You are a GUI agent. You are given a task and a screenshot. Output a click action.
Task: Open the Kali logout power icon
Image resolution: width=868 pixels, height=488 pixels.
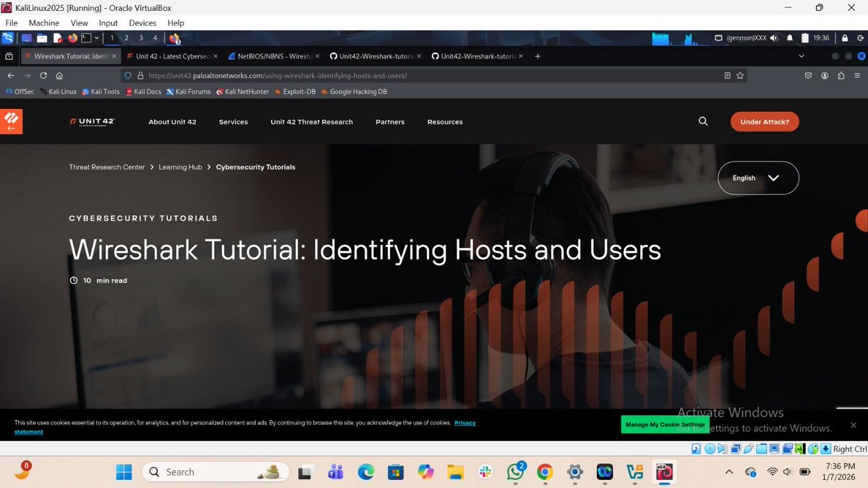[x=860, y=38]
